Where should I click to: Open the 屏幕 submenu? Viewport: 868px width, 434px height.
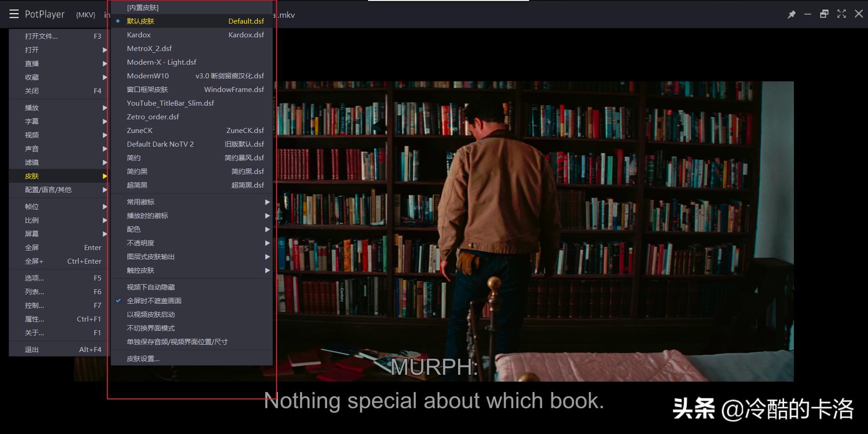tap(59, 234)
